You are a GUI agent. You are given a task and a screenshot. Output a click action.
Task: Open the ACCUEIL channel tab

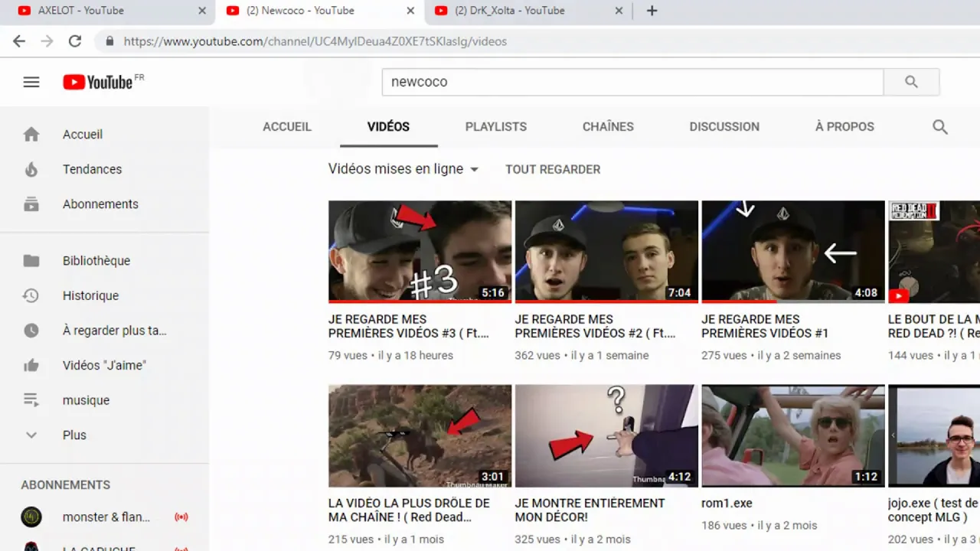(287, 127)
